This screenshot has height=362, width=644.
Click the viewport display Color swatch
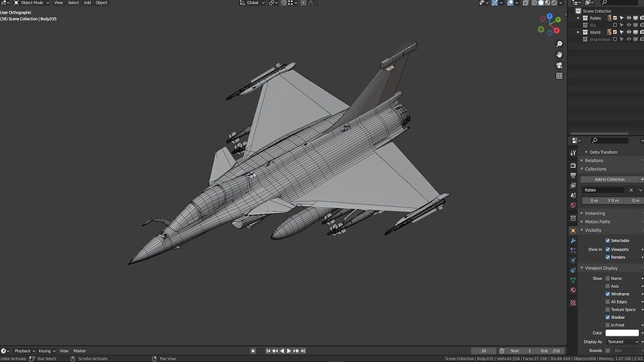(x=622, y=333)
